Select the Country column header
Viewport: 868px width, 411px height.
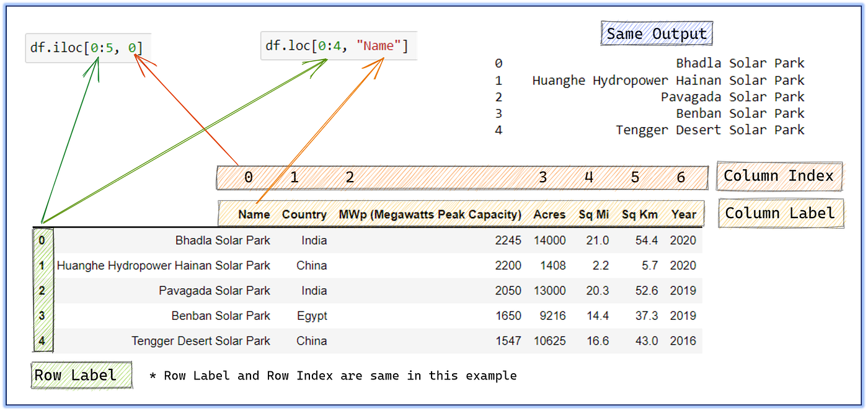pos(304,214)
